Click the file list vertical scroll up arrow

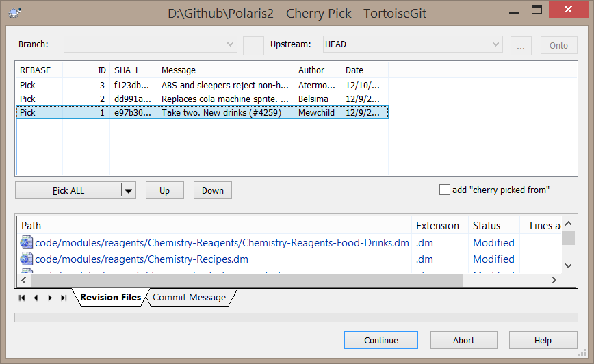(x=568, y=224)
